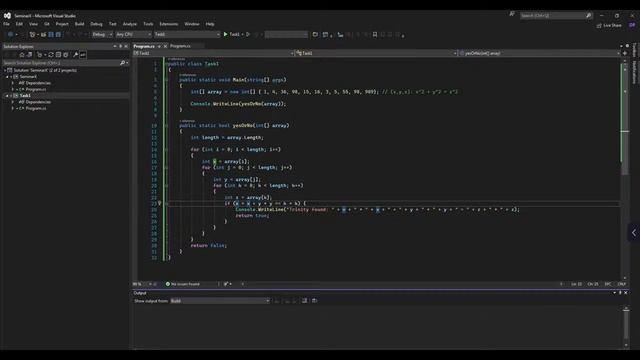Open the Extensions menu

click(x=169, y=24)
